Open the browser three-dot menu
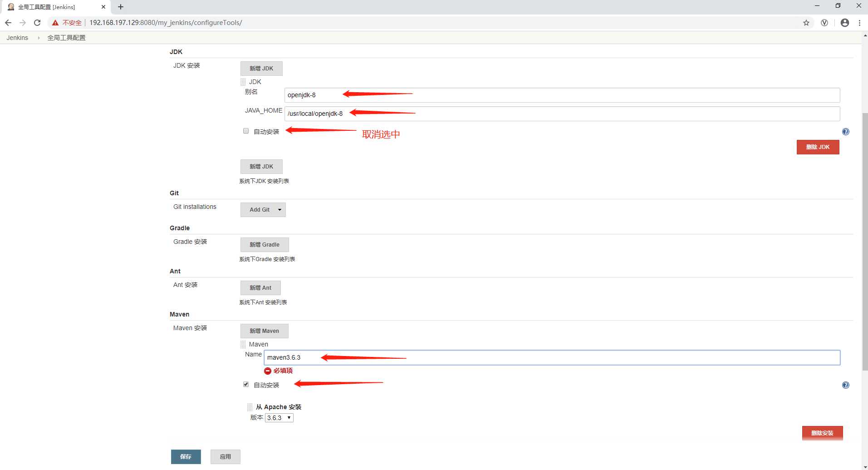This screenshot has width=868, height=470. [859, 23]
